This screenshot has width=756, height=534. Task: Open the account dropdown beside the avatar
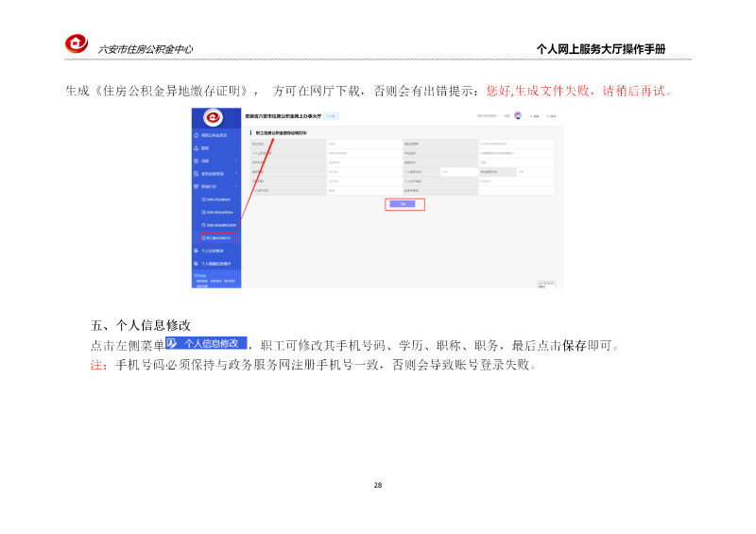point(490,115)
